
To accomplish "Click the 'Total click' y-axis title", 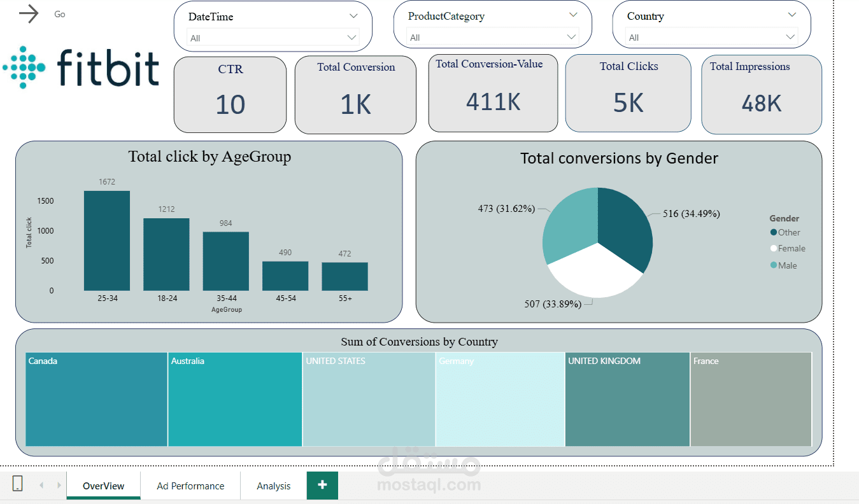I will pos(29,232).
